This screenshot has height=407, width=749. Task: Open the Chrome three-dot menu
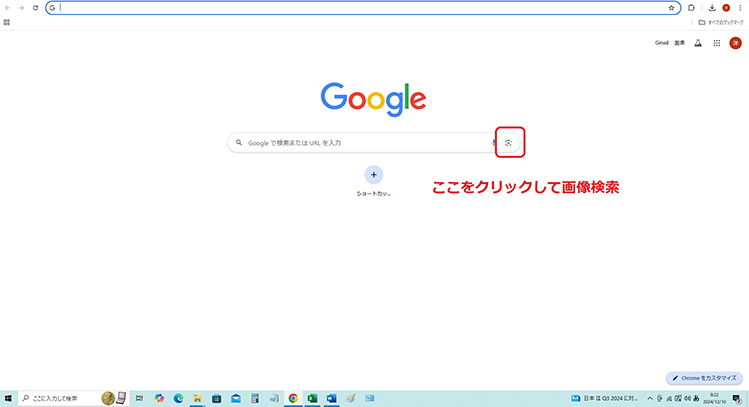[740, 8]
